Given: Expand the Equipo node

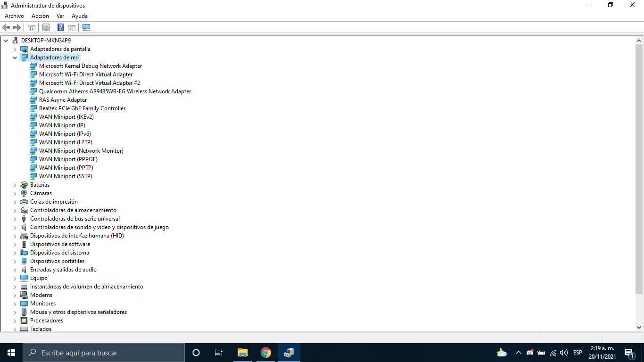Looking at the screenshot, I should pos(15,278).
